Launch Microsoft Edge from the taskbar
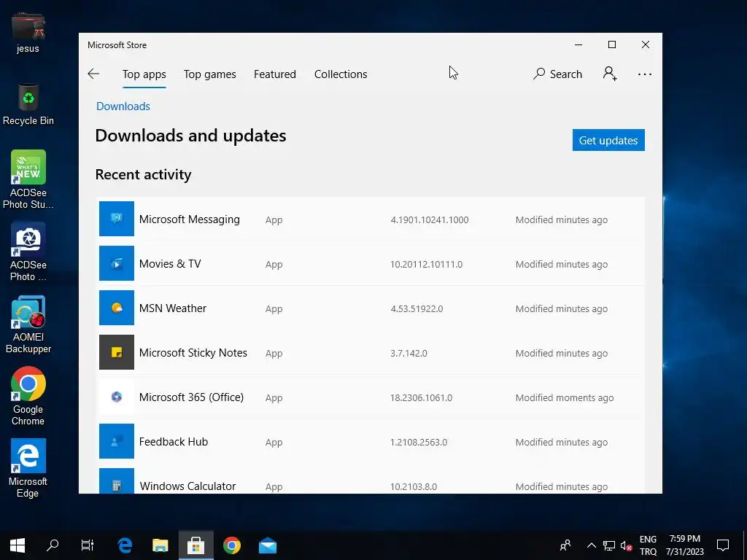The width and height of the screenshot is (747, 560). (x=125, y=545)
